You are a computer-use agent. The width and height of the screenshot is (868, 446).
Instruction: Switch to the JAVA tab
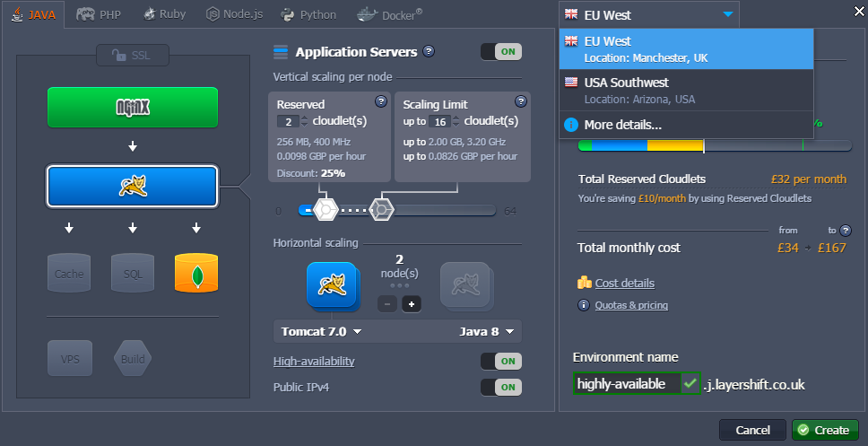[34, 14]
